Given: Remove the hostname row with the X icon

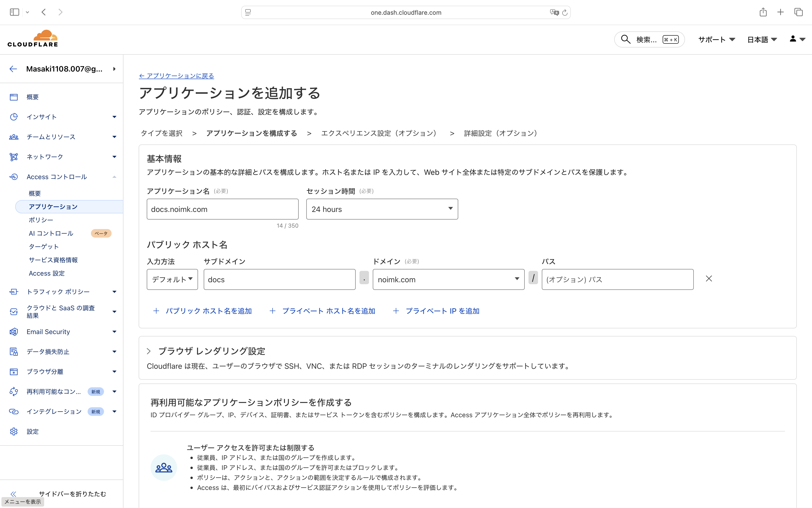Looking at the screenshot, I should click(709, 278).
